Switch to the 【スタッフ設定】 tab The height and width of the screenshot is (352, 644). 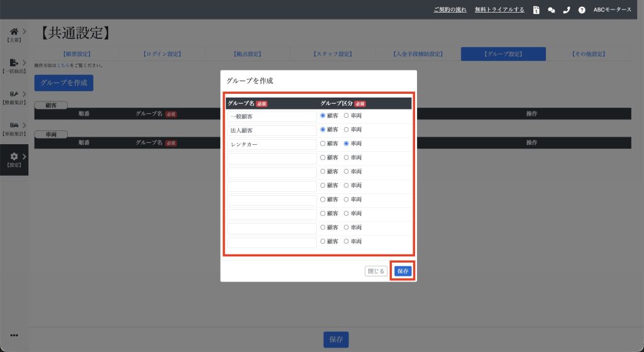click(333, 54)
